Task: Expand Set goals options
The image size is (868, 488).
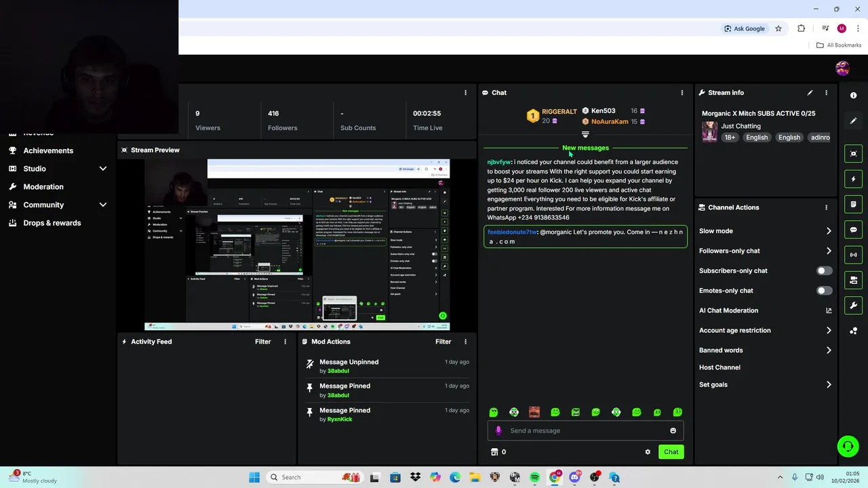Action: (829, 384)
